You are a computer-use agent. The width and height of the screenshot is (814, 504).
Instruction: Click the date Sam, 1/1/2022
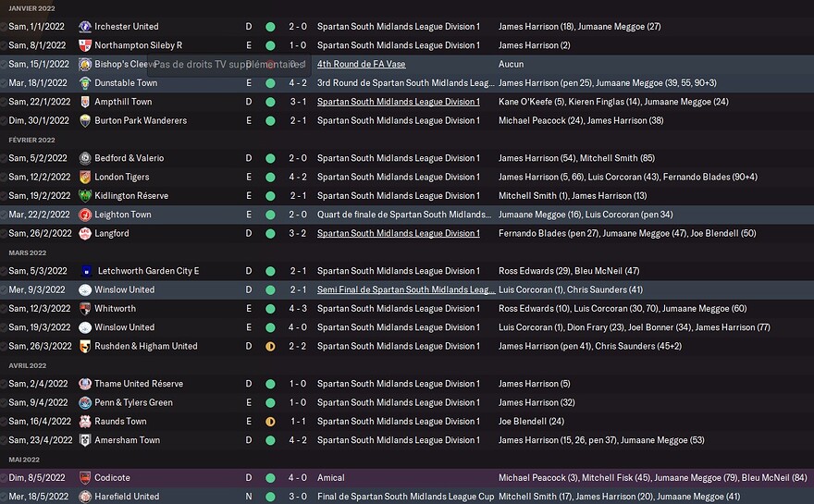coord(37,27)
